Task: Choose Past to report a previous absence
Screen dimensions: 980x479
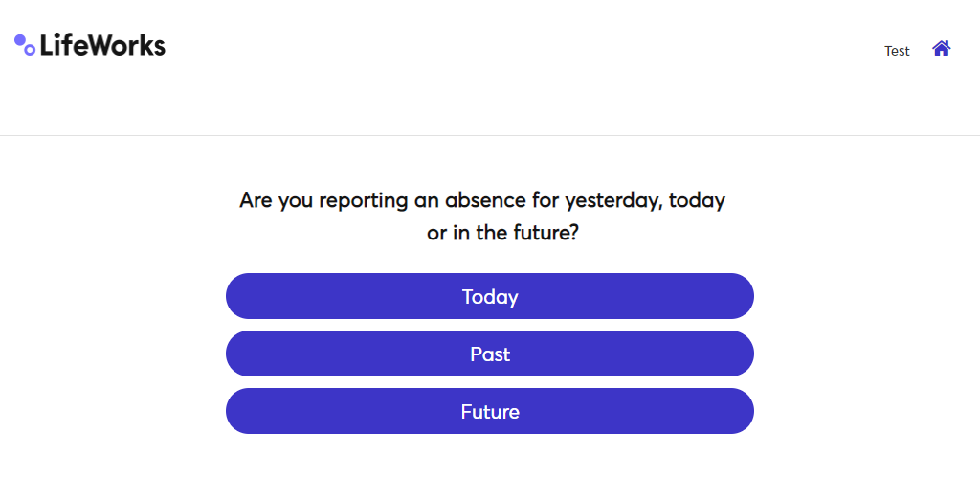Action: (490, 354)
